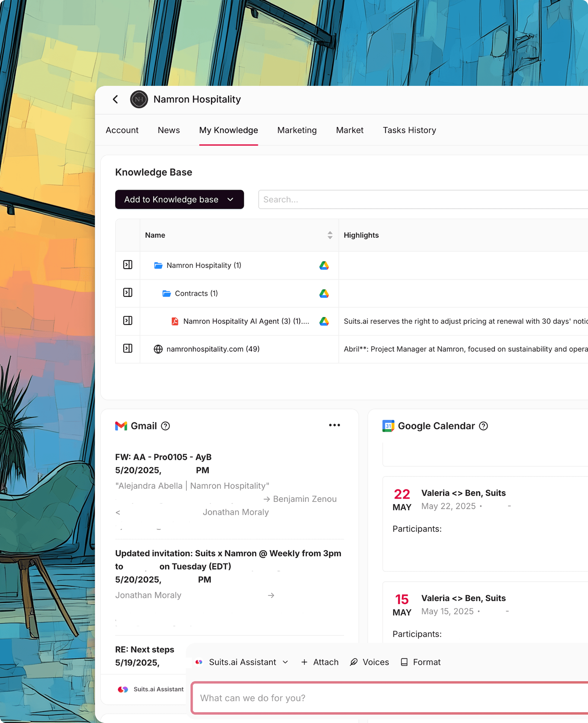Open Suits.ai Assistant selector dropdown
The height and width of the screenshot is (723, 588).
pyautogui.click(x=242, y=662)
